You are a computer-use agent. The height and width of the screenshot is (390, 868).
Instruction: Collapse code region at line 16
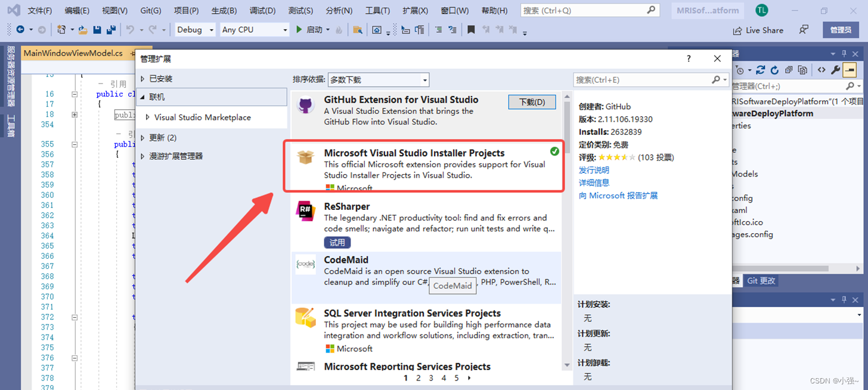tap(75, 94)
